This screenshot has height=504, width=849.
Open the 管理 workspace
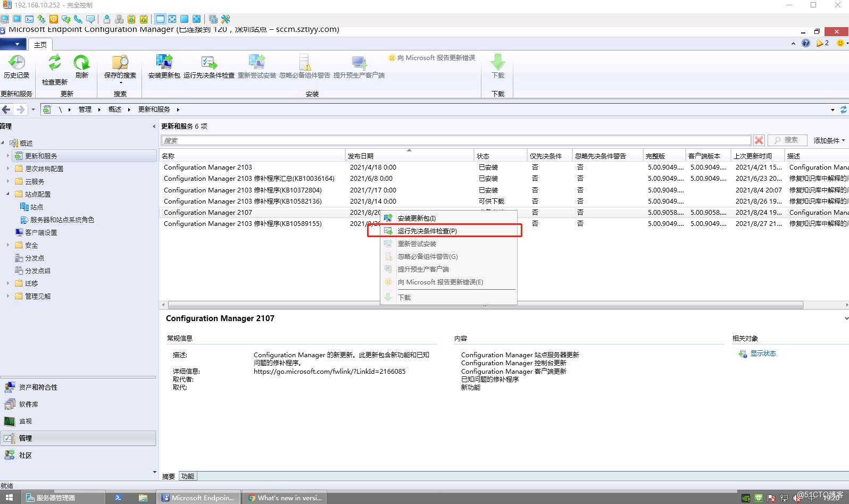point(78,438)
